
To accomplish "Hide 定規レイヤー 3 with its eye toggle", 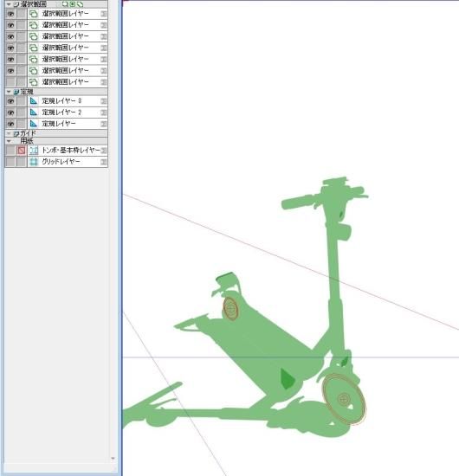I will tap(10, 100).
